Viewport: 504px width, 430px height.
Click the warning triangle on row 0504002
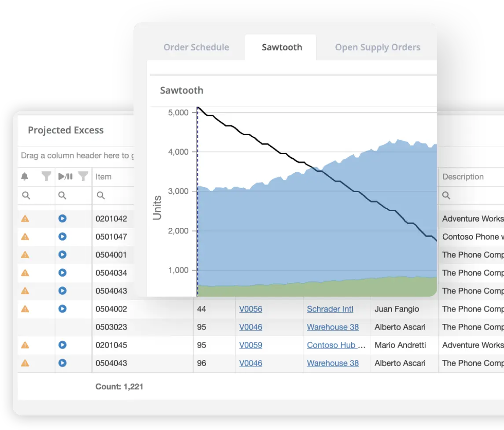[24, 309]
